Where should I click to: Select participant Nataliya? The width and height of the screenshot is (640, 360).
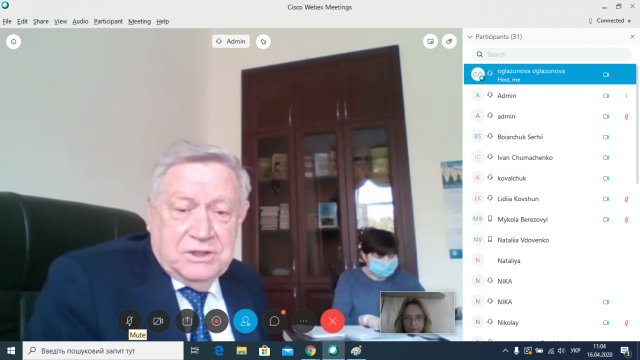pos(550,260)
